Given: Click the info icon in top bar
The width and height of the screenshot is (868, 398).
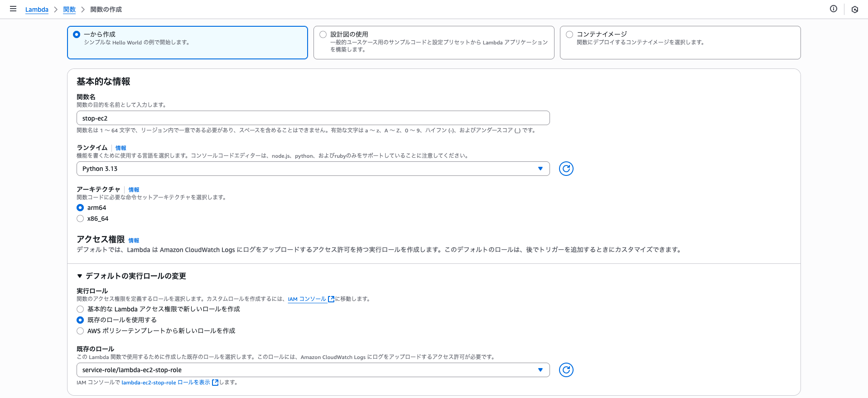Looking at the screenshot, I should pyautogui.click(x=834, y=9).
